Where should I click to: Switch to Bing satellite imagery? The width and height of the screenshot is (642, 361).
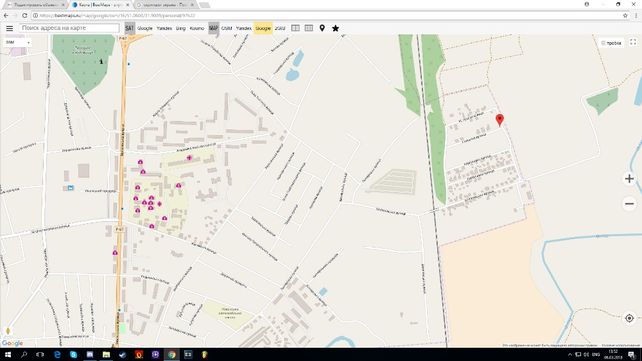pyautogui.click(x=181, y=28)
